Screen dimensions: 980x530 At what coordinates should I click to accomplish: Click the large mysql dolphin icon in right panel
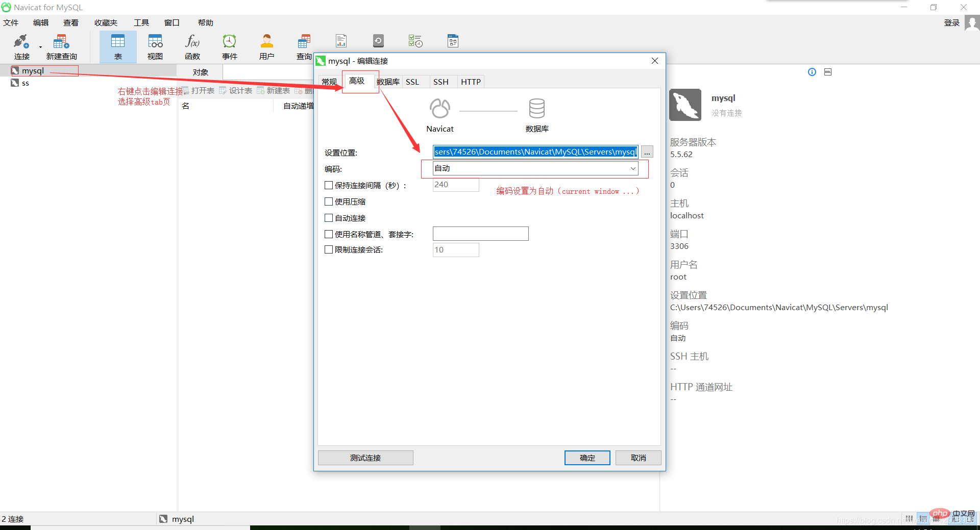[685, 105]
